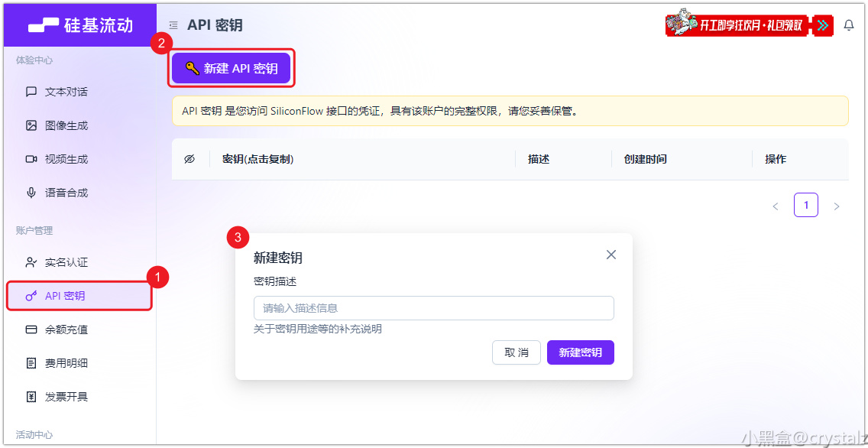Open 文本对话 in sidebar
The height and width of the screenshot is (448, 868).
66,92
